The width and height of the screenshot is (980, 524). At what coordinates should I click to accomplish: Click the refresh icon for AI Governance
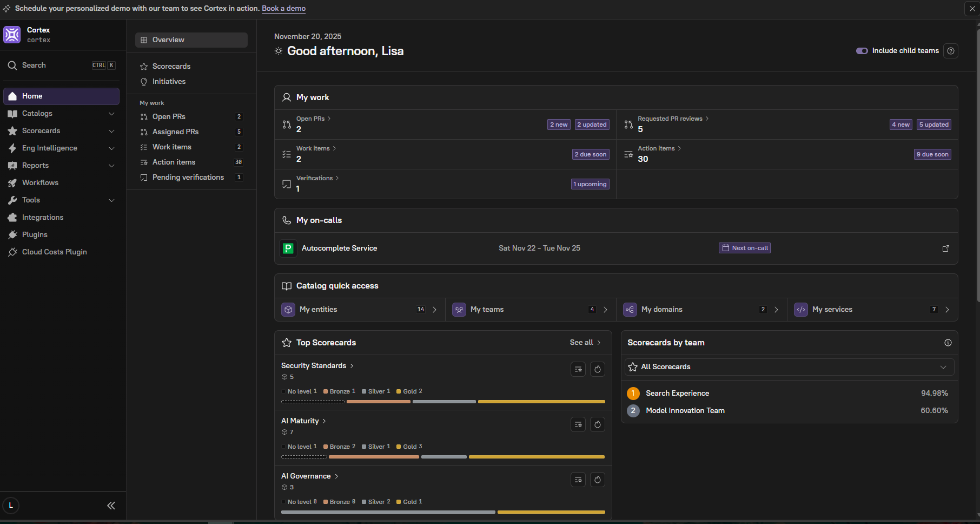pyautogui.click(x=598, y=480)
